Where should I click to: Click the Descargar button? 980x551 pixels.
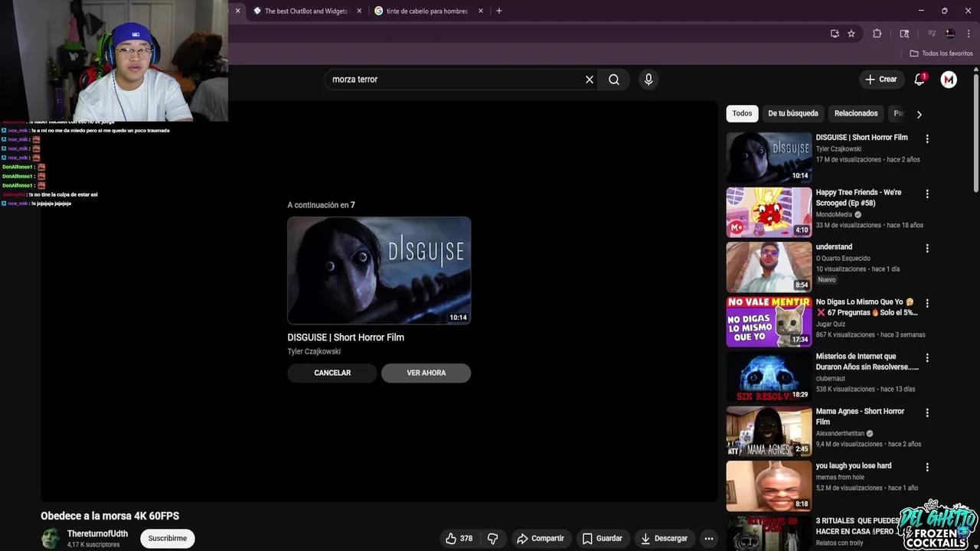[x=664, y=539]
